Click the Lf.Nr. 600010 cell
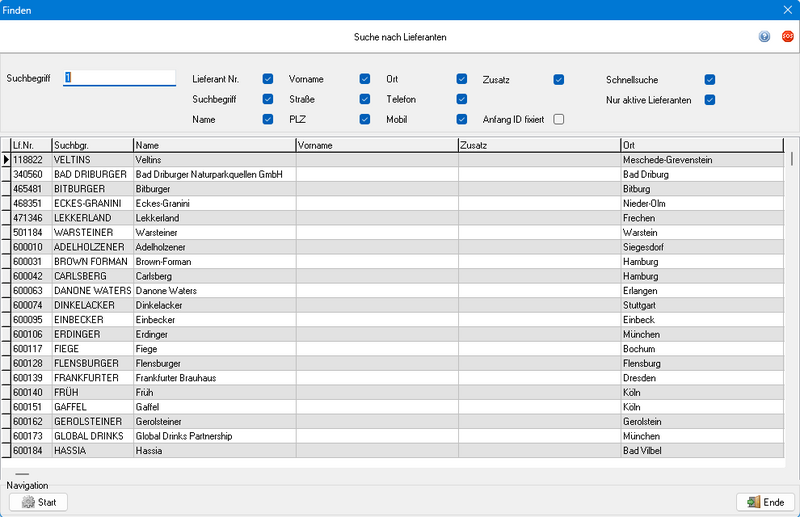The width and height of the screenshot is (800, 517). (31, 247)
